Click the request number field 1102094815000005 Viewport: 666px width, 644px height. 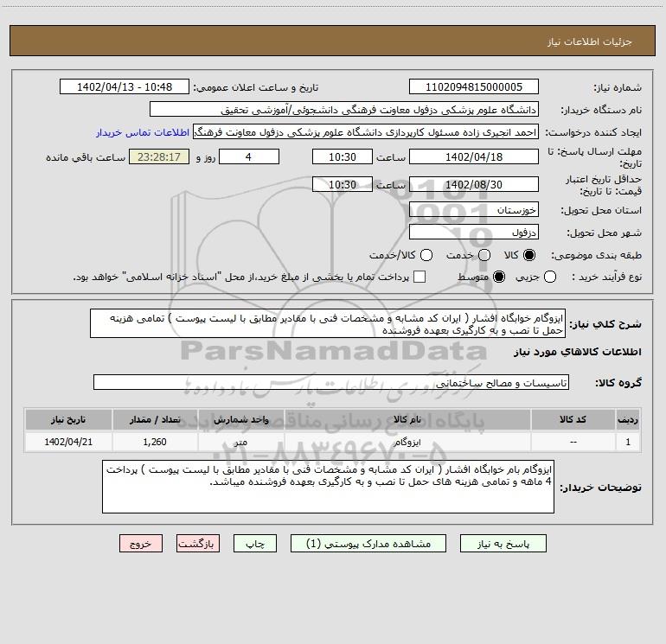click(474, 87)
